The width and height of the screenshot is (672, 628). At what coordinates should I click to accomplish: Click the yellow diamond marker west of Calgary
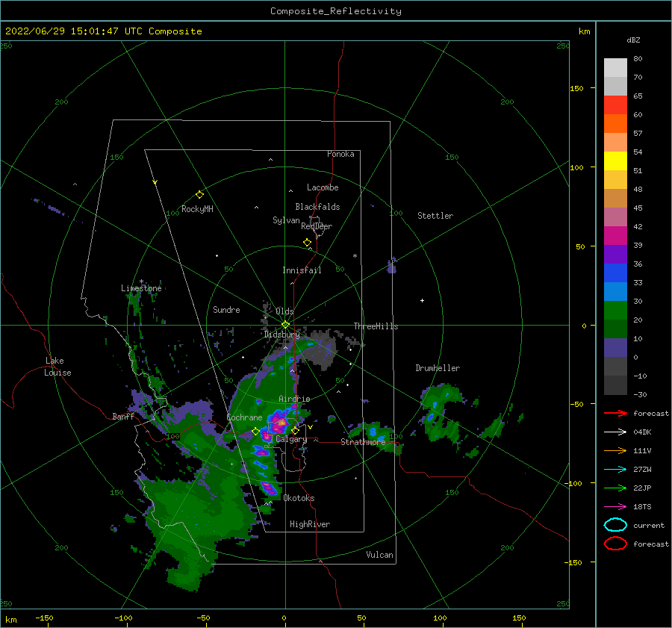pos(255,431)
